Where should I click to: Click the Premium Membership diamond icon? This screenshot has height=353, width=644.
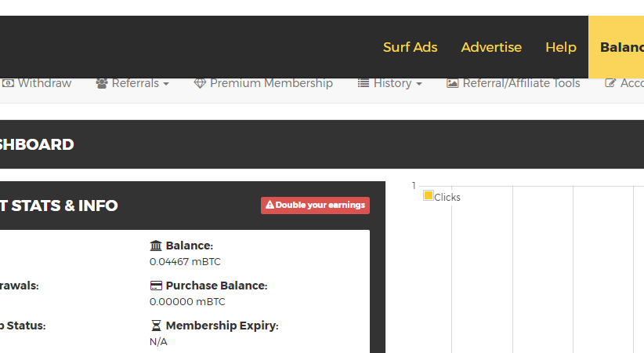pyautogui.click(x=200, y=83)
